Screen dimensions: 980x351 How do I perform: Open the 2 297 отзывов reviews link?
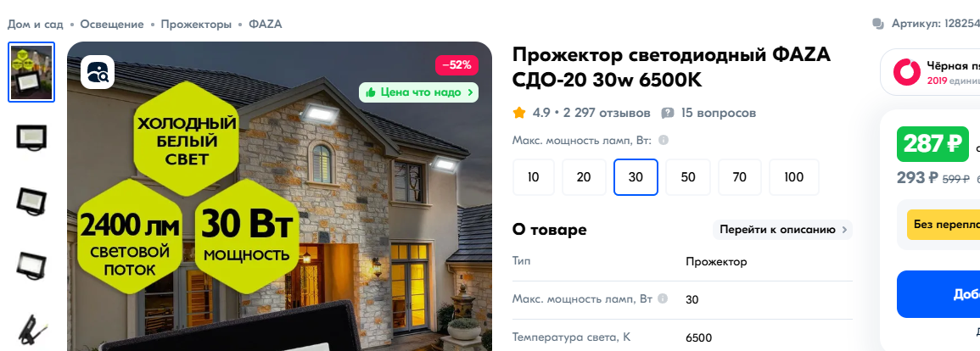tap(607, 113)
